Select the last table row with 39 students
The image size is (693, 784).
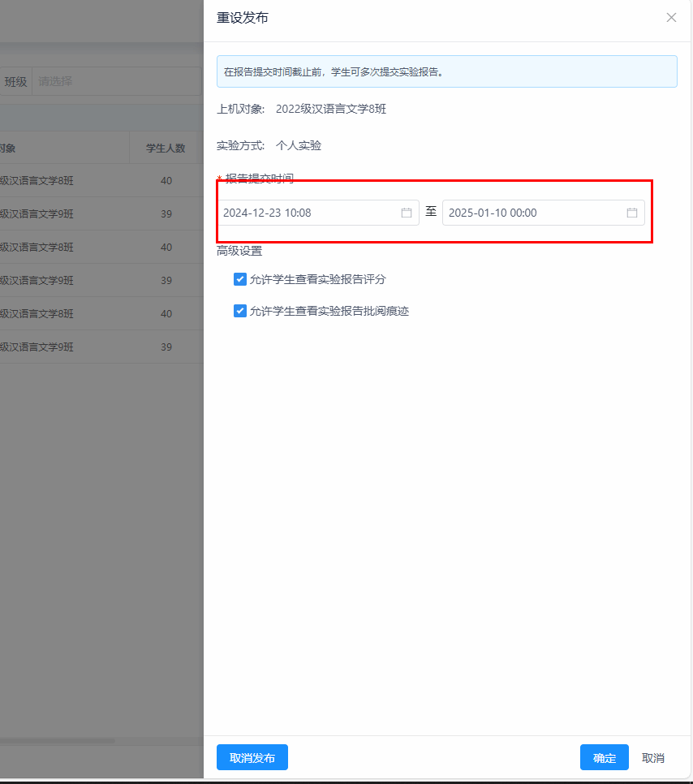click(97, 347)
